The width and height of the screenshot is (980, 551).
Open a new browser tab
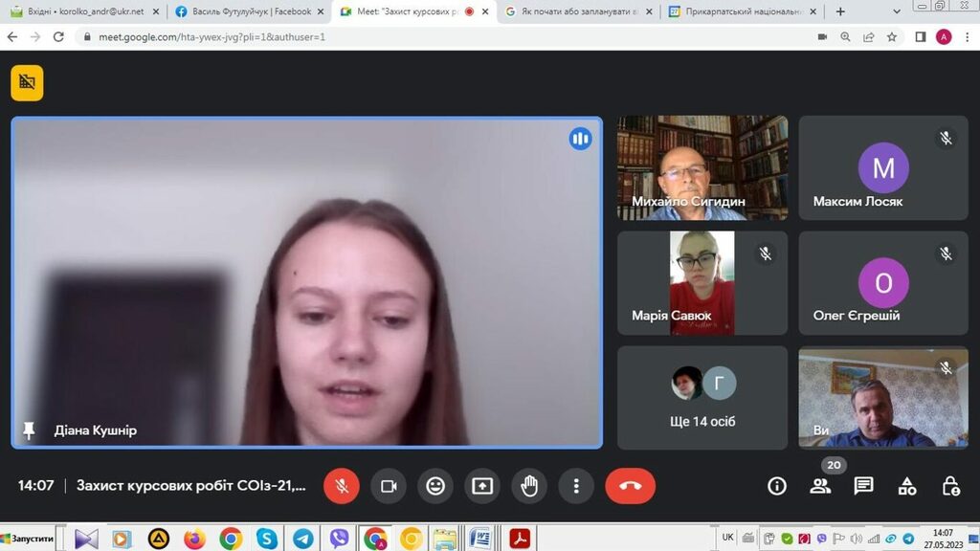point(840,11)
